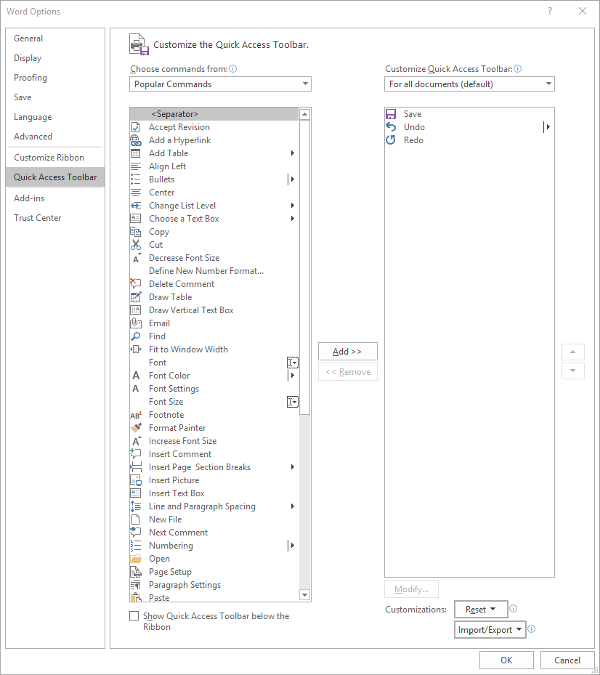Screen dimensions: 600x675
Task: Open the Reset dropdown button
Action: (481, 609)
